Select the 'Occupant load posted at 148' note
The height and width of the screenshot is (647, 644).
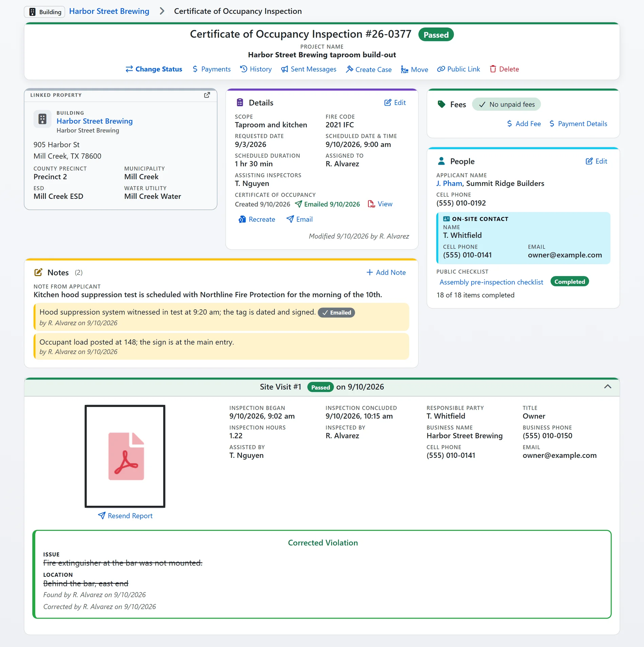[x=221, y=346]
